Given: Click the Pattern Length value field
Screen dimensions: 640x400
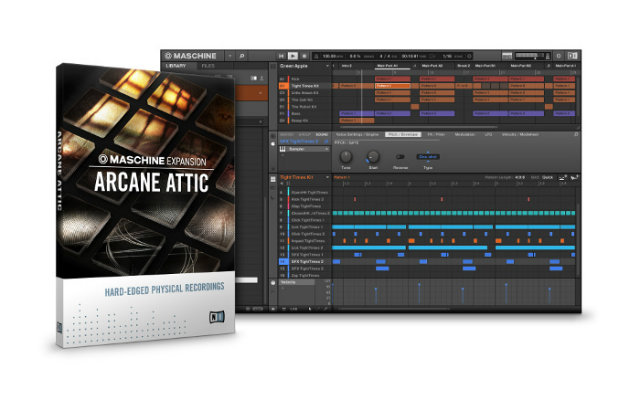Looking at the screenshot, I should tap(520, 178).
